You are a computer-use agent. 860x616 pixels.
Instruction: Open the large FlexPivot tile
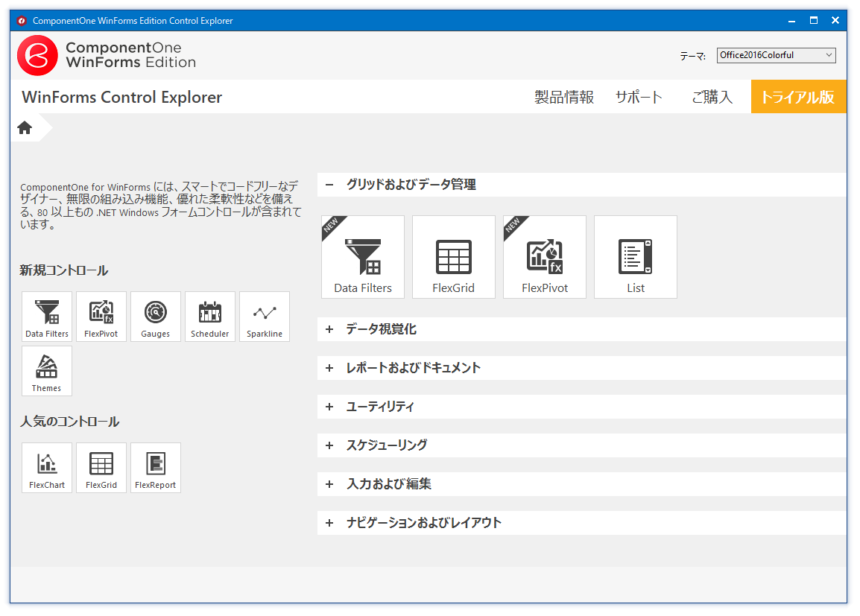pos(545,257)
